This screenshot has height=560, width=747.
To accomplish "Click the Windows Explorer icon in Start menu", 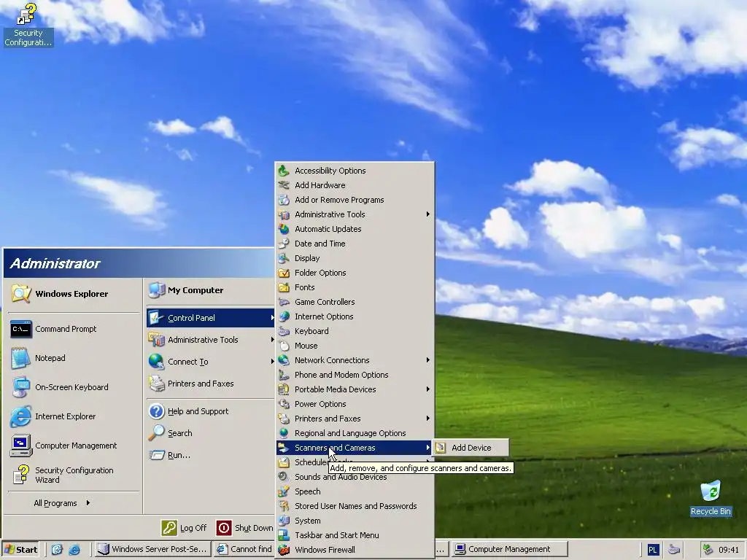I will pos(20,294).
